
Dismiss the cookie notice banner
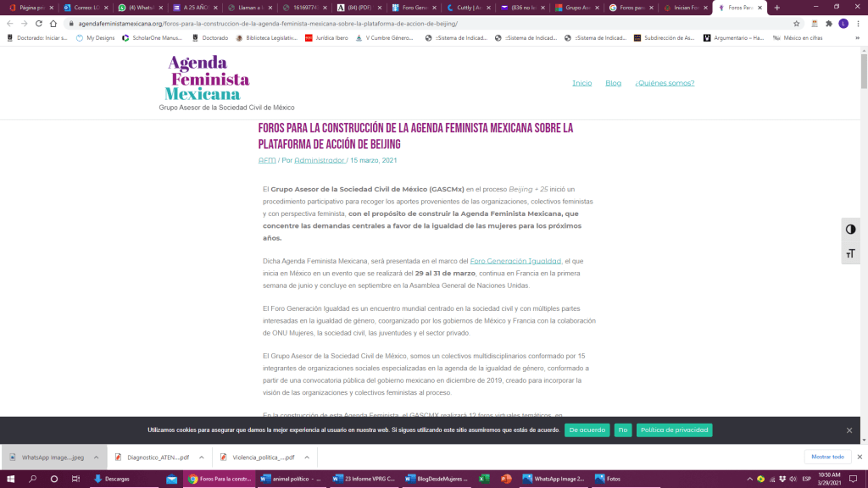(849, 430)
